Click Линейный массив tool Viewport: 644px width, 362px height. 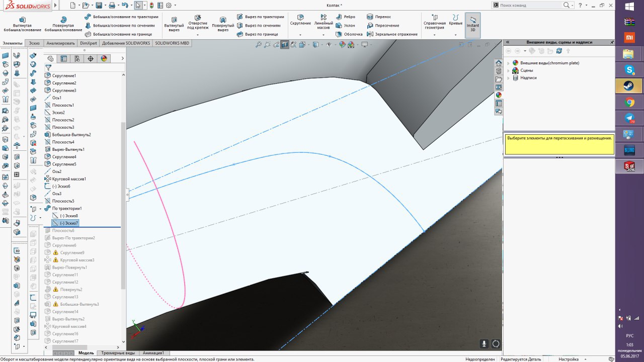coord(324,22)
